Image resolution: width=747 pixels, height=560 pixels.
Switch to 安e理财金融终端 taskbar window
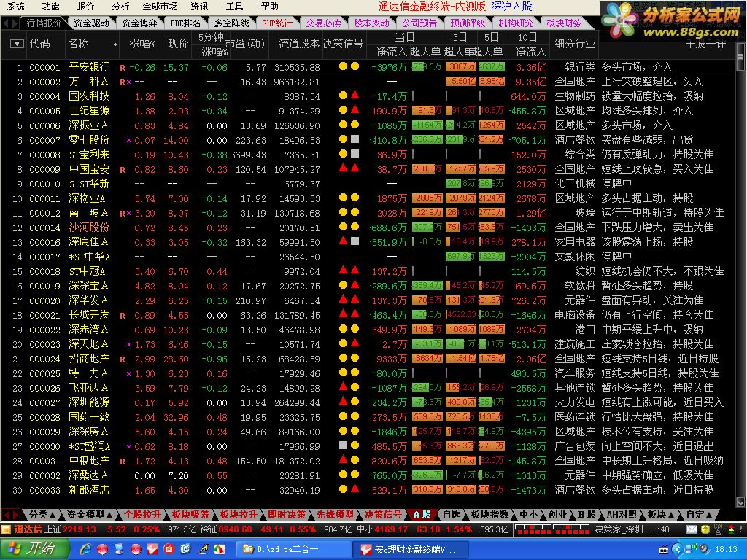pyautogui.click(x=410, y=550)
